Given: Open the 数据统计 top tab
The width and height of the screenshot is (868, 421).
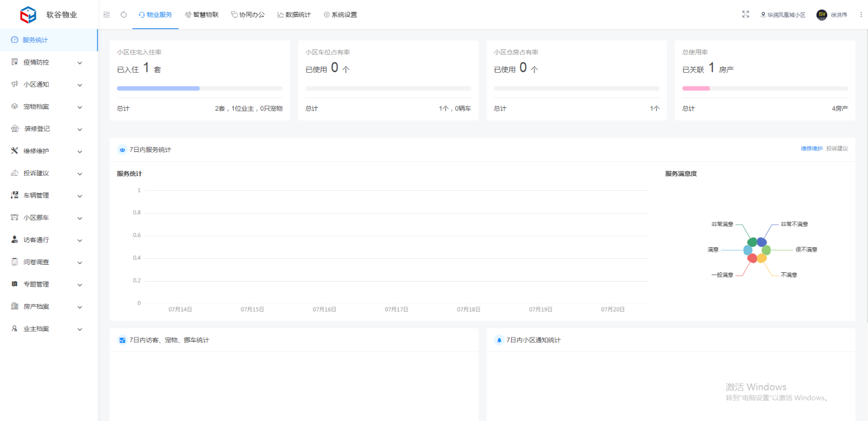Looking at the screenshot, I should pyautogui.click(x=294, y=15).
